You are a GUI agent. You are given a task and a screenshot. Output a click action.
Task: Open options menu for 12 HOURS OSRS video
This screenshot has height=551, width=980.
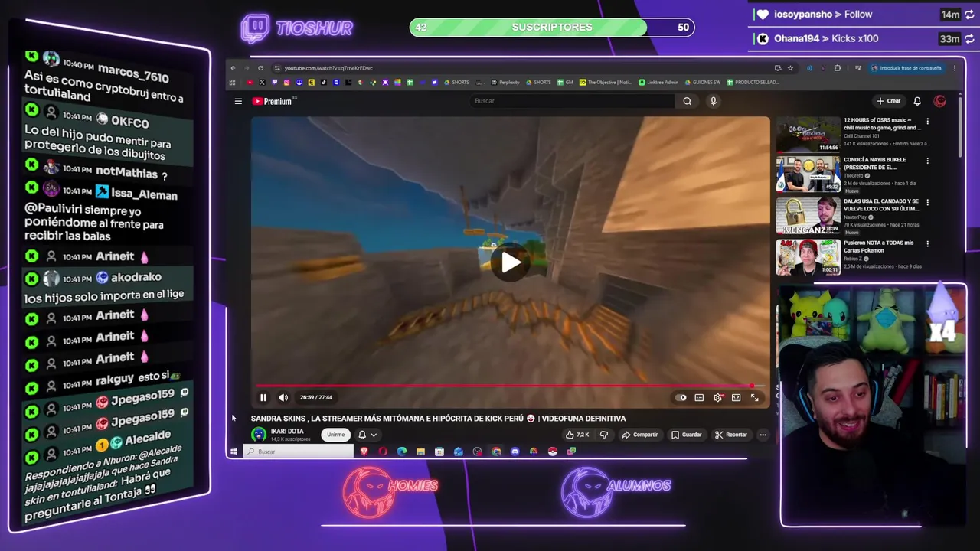pyautogui.click(x=927, y=121)
